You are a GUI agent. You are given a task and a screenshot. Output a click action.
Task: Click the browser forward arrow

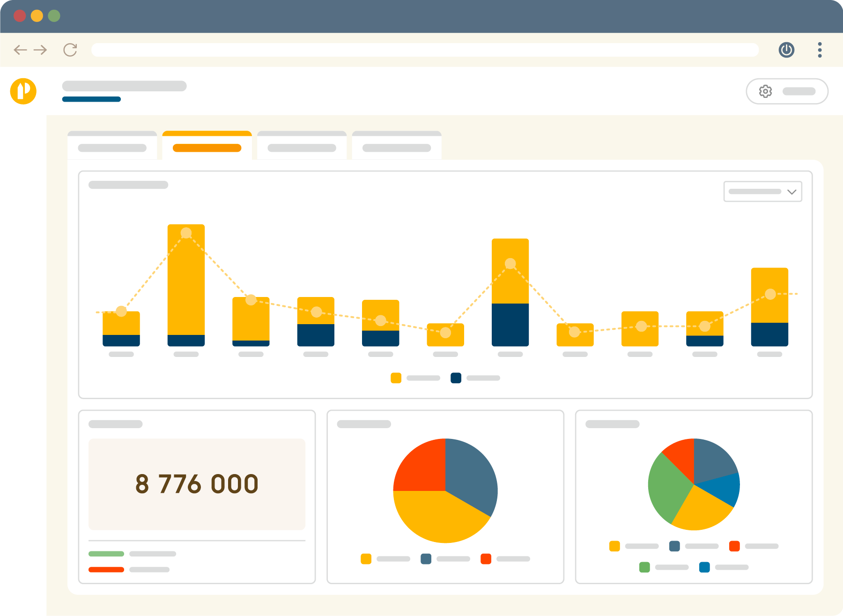tap(41, 50)
